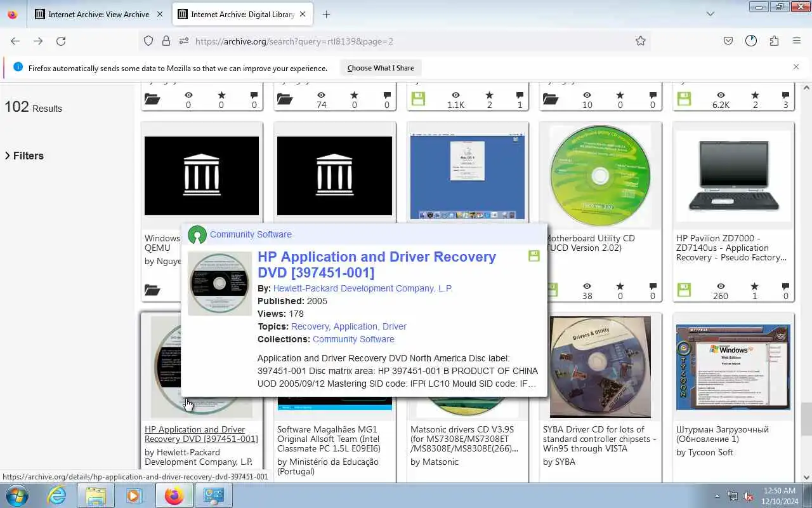Image resolution: width=812 pixels, height=508 pixels.
Task: Go forward with the forward arrow
Action: 38,41
